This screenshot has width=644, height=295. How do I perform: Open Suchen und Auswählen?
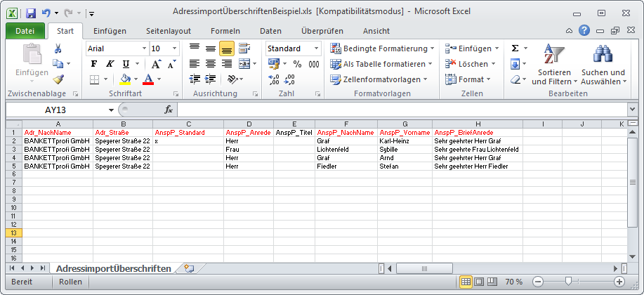(603, 64)
